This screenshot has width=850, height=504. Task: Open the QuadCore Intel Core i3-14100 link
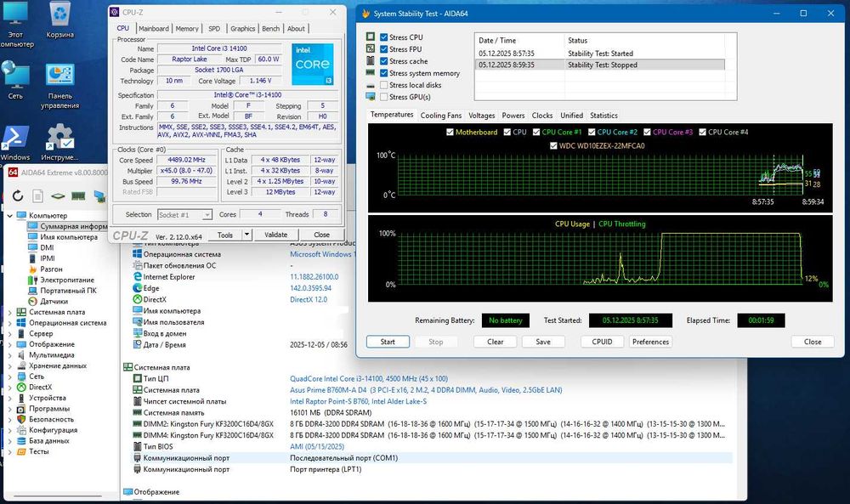coord(369,378)
